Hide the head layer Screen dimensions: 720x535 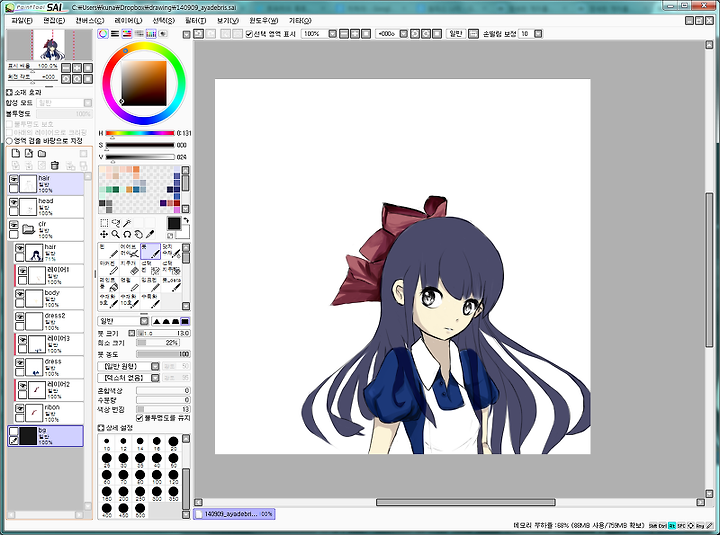coord(14,202)
